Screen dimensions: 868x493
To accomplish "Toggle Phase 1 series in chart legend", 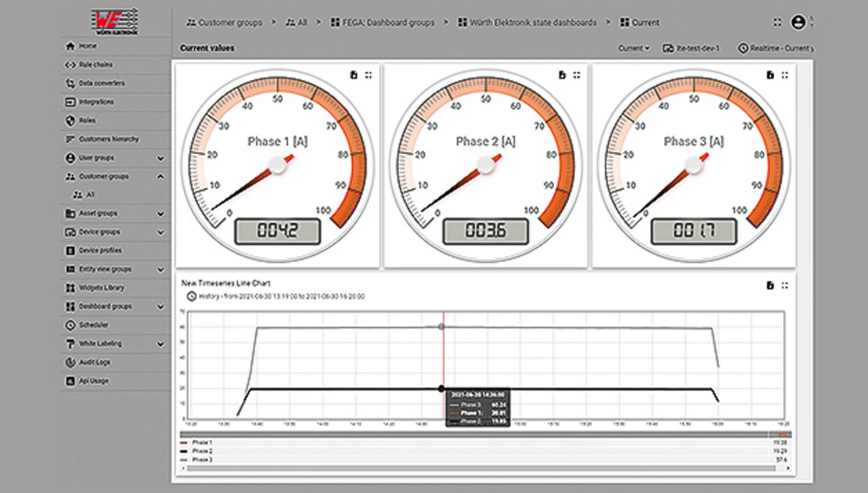I will [201, 442].
